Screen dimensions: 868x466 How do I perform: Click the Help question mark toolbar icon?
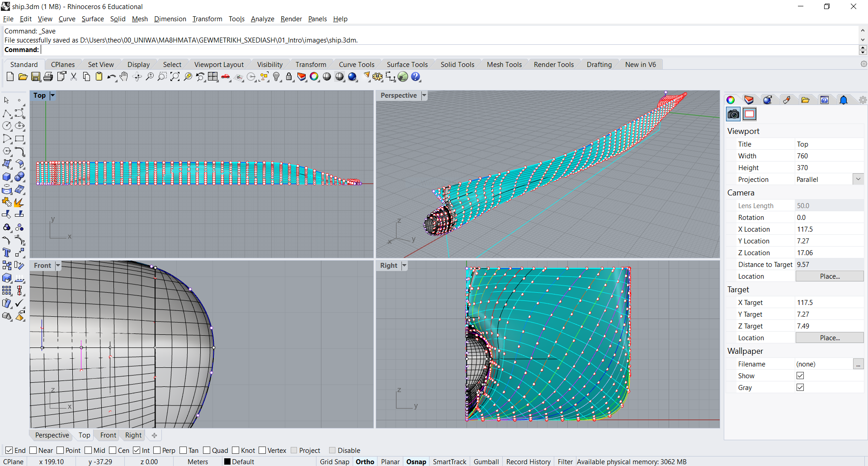tap(415, 77)
